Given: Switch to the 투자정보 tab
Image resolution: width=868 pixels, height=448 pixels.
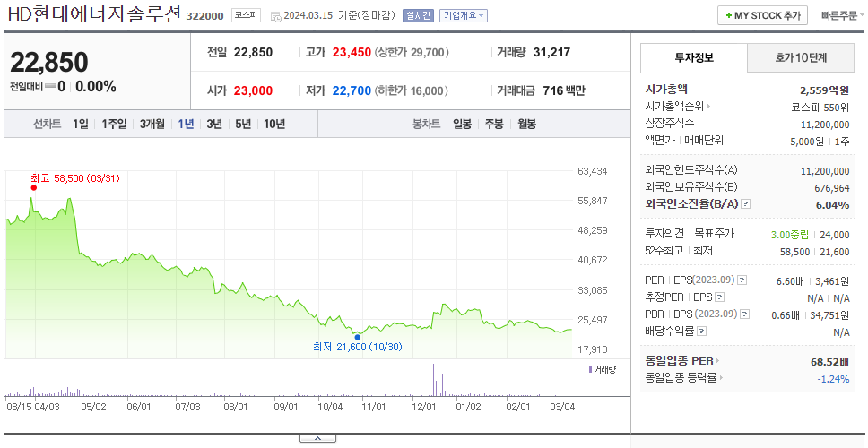Looking at the screenshot, I should coord(694,57).
